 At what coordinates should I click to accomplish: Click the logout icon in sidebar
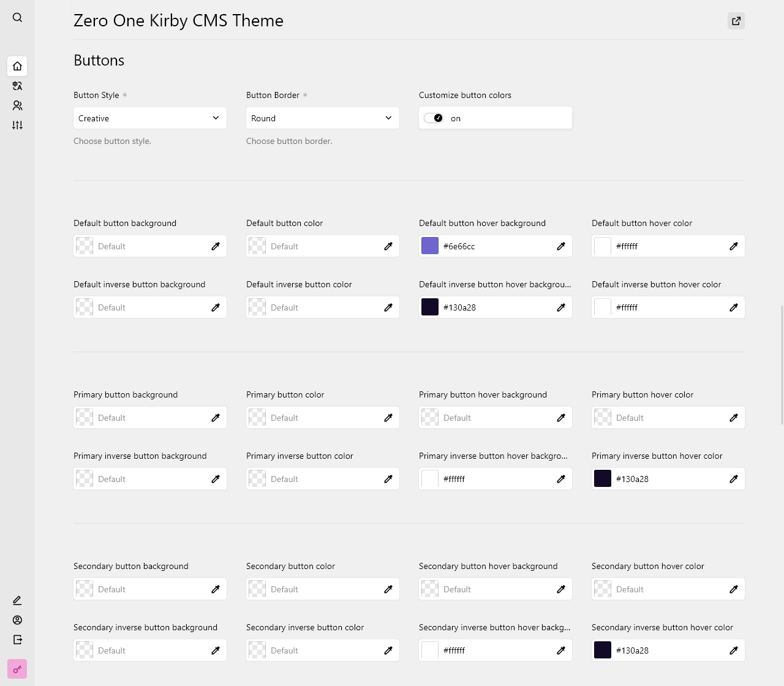17,639
